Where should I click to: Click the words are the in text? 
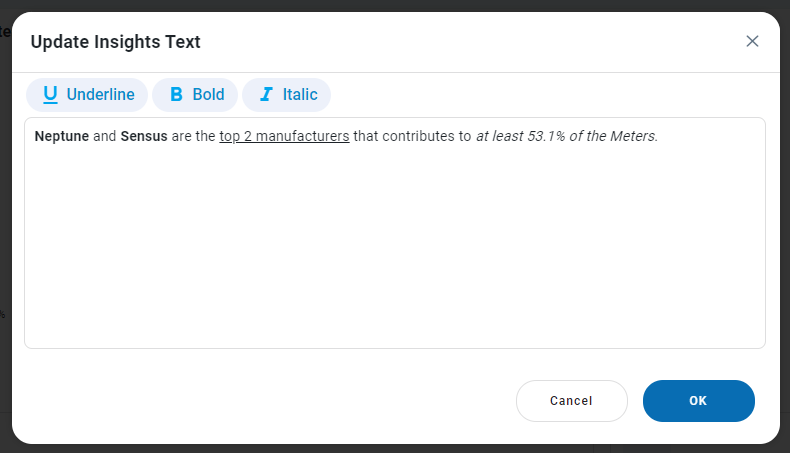click(193, 136)
